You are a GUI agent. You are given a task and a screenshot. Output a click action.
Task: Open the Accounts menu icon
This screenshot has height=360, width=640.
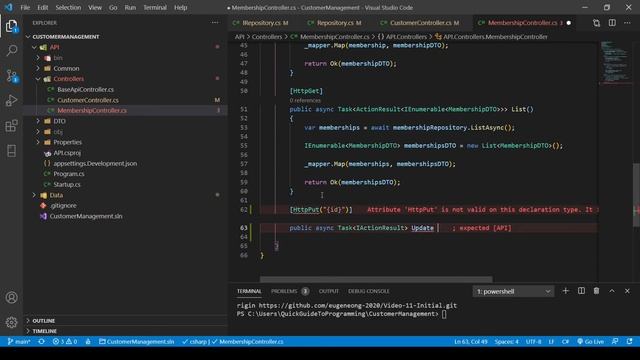pos(11,298)
